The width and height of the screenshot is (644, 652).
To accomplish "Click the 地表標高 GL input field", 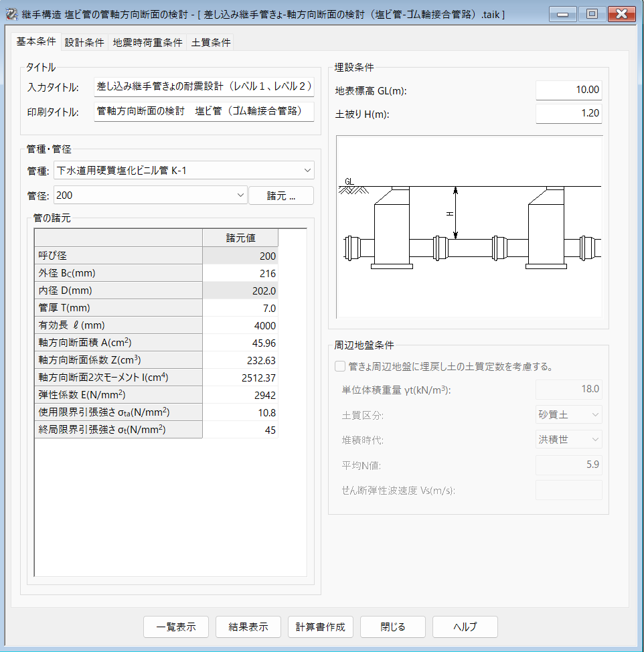I will (x=568, y=90).
